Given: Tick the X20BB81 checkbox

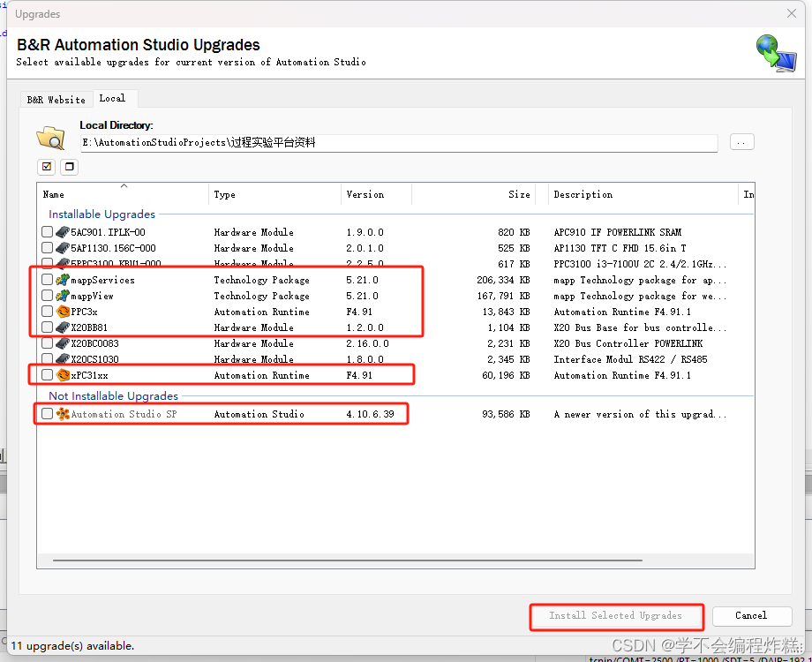Looking at the screenshot, I should [x=47, y=327].
